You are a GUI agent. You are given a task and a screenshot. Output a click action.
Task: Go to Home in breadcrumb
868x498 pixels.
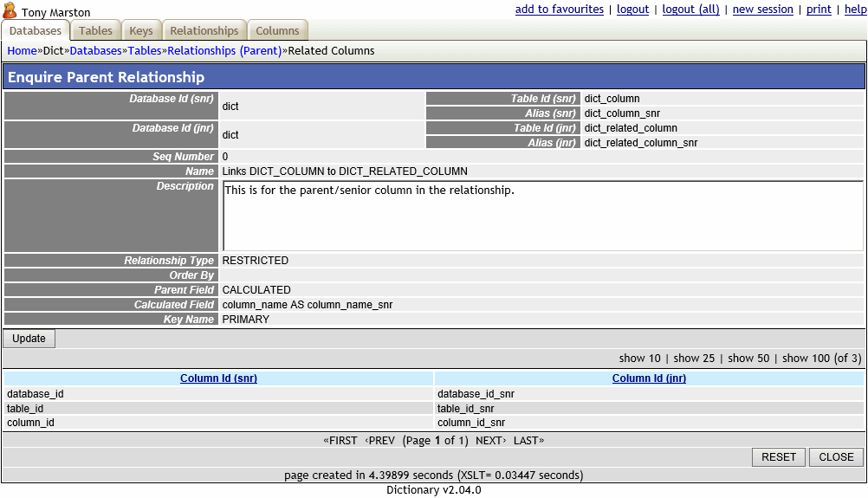pos(23,51)
